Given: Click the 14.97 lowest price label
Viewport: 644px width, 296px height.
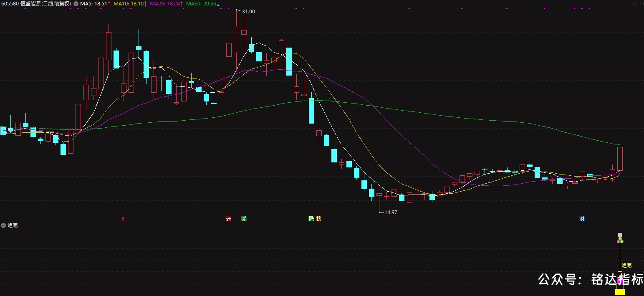Looking at the screenshot, I should (391, 213).
